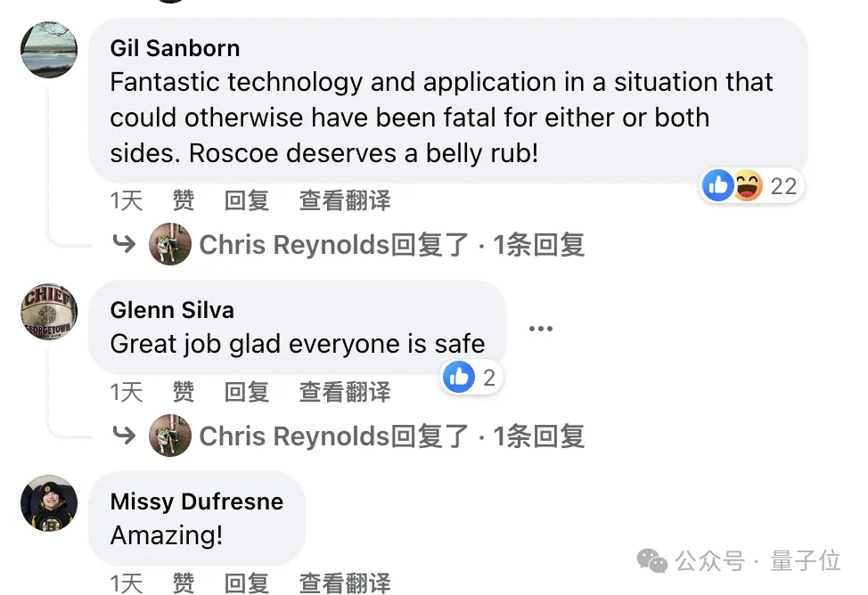Click 查看翻译 under Missy's comment

coord(345,583)
